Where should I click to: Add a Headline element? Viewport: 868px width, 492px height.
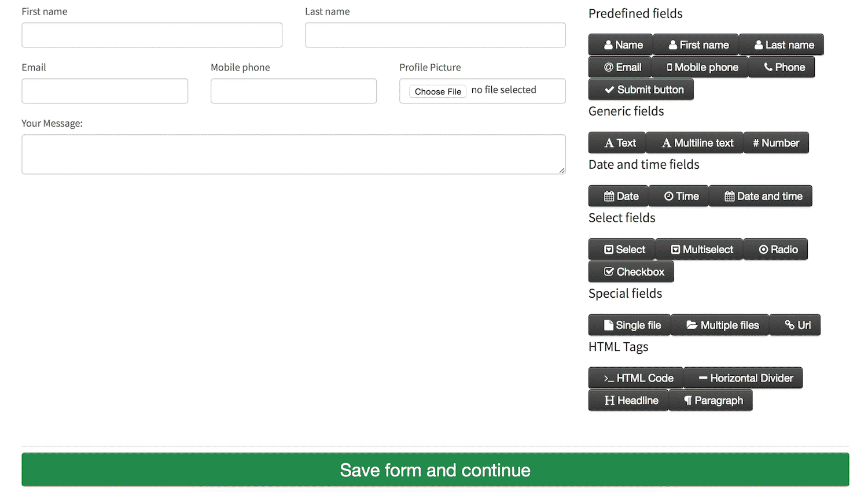point(628,400)
